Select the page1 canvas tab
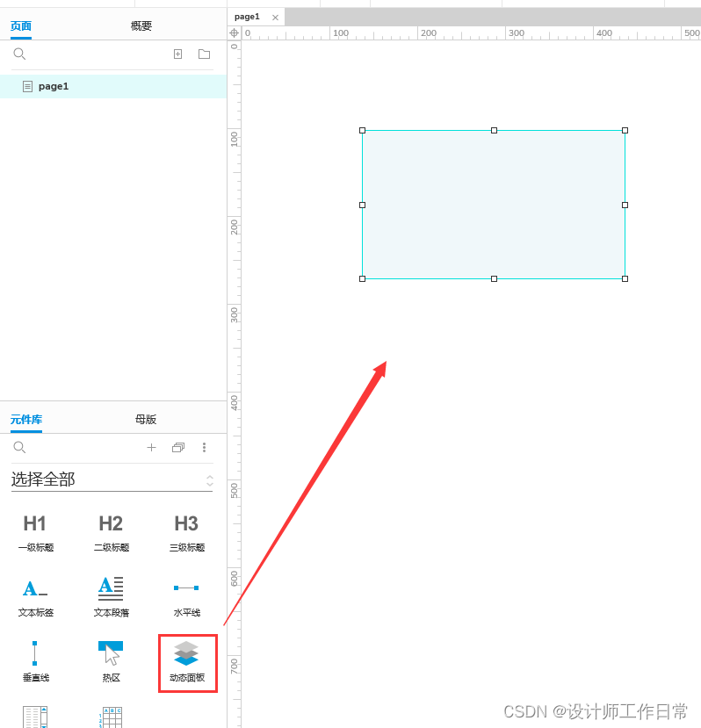This screenshot has width=701, height=728. (x=247, y=18)
